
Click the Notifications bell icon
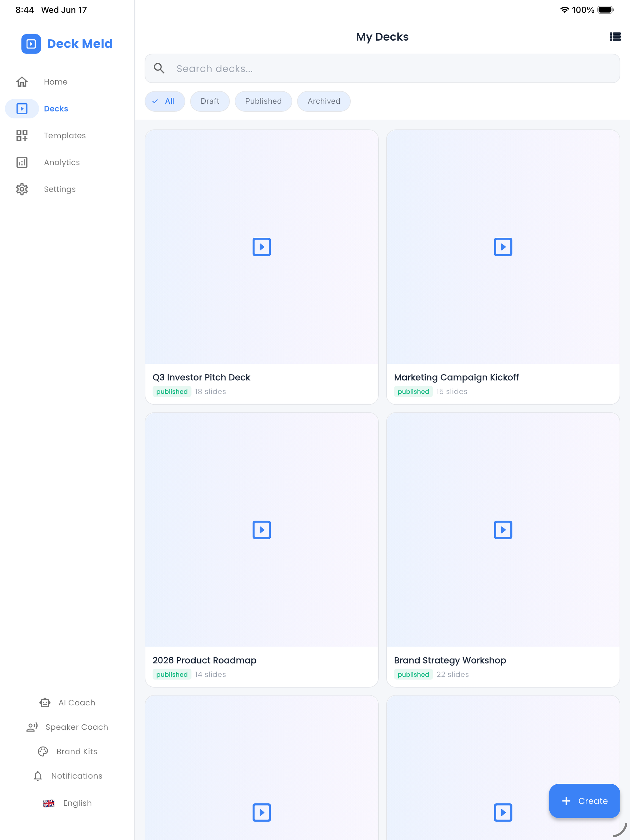point(38,776)
